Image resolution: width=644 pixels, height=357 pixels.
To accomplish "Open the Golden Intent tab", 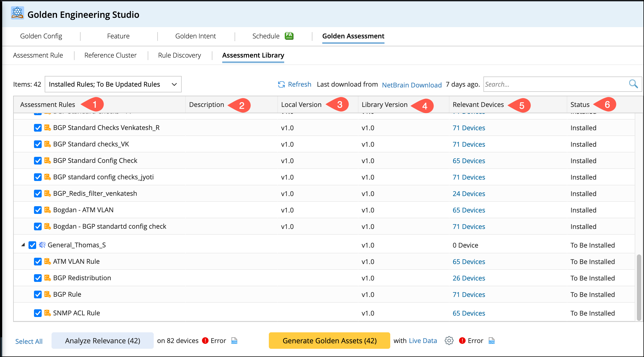I will [195, 36].
